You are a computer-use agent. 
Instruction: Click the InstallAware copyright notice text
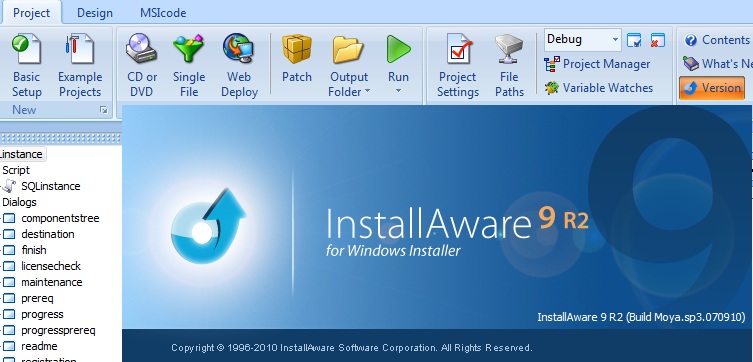(x=352, y=348)
